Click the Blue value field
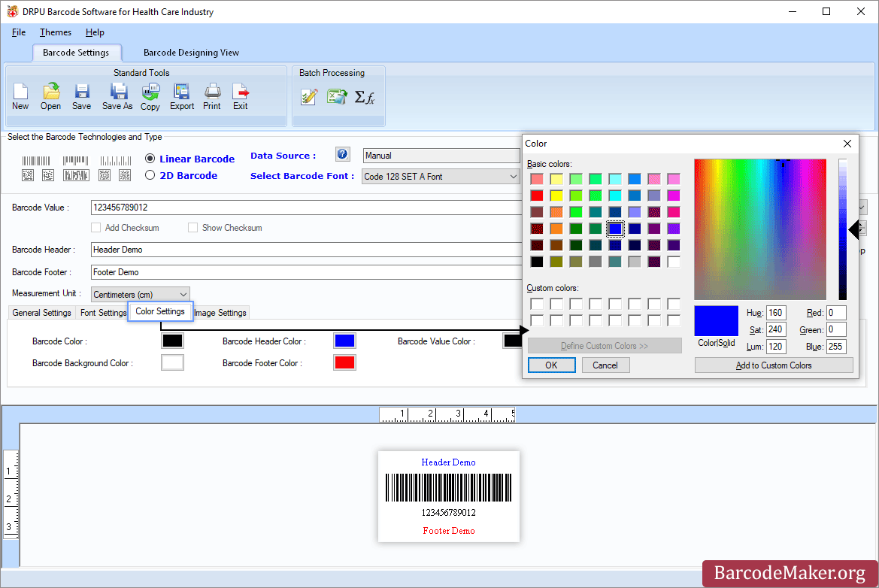Viewport: 879px width, 588px height. [836, 347]
